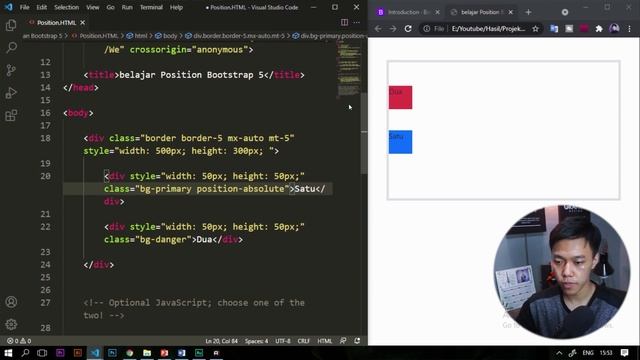Screen dimensions: 640x360
Task: Open VS Code notifications bell
Action: point(357,341)
